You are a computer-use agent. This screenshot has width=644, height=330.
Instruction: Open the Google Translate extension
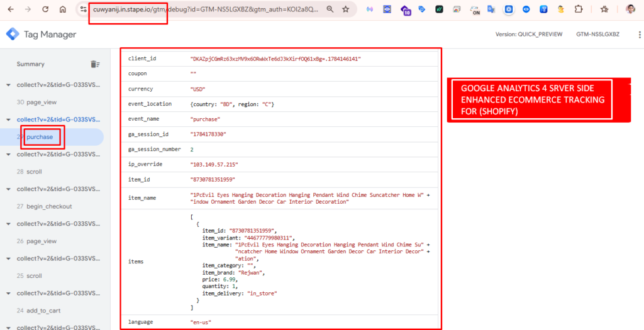coord(491,9)
